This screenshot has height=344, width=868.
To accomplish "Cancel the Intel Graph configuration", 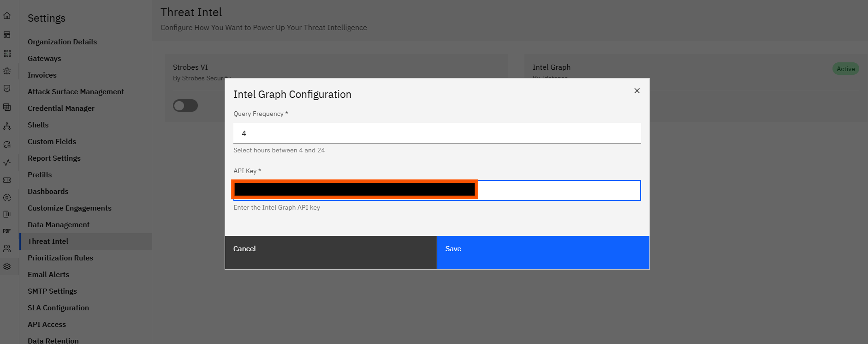I will click(331, 253).
